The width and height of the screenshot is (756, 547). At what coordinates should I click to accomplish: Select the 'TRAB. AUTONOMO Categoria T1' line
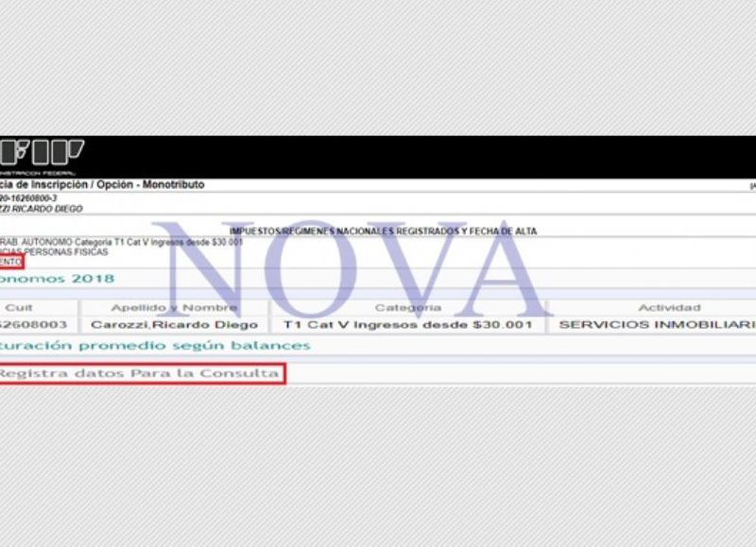tap(123, 242)
